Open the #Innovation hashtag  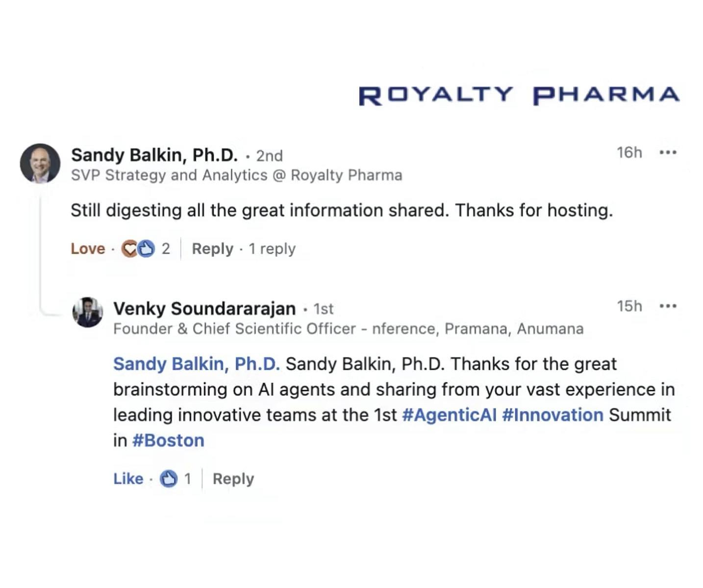click(552, 415)
